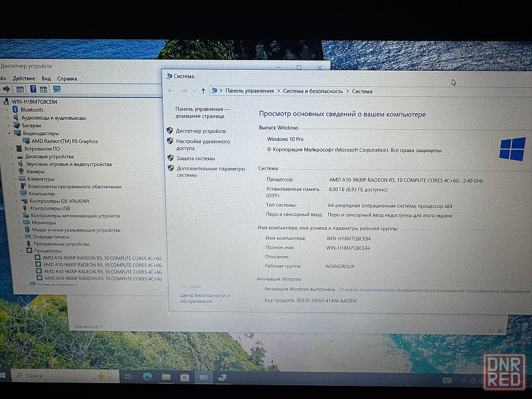The image size is (532, 399).
Task: Open the Справка menu in Device Manager
Action: coord(67,78)
